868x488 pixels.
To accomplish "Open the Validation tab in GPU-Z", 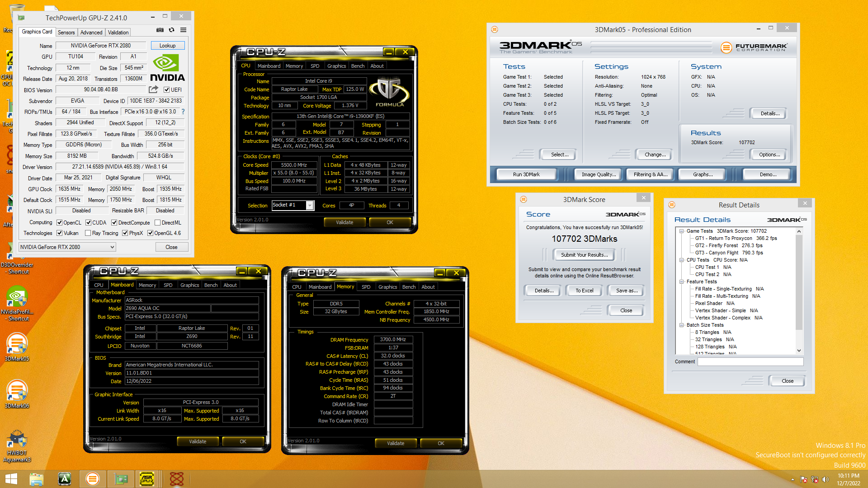I will (118, 33).
